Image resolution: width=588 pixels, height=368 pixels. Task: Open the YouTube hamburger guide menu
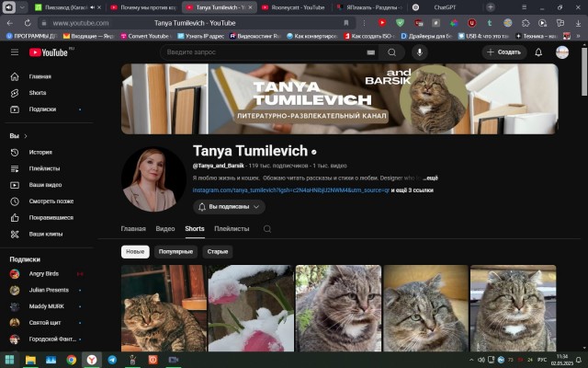[14, 52]
